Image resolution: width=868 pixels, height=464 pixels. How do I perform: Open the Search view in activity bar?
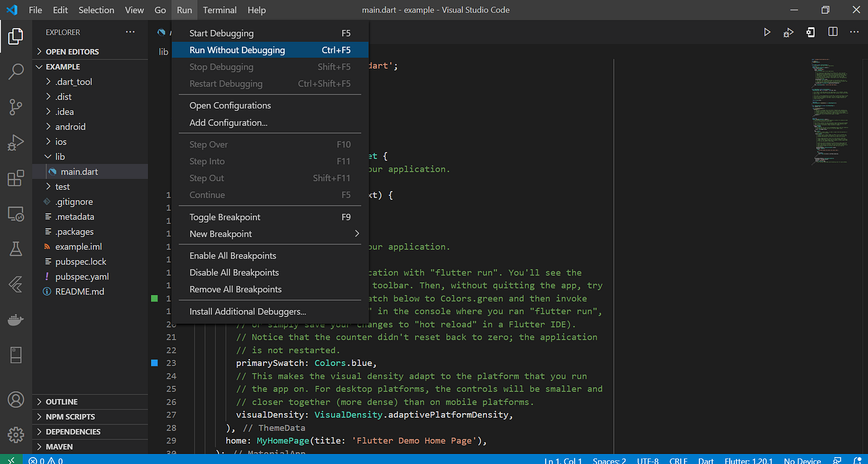coord(15,72)
